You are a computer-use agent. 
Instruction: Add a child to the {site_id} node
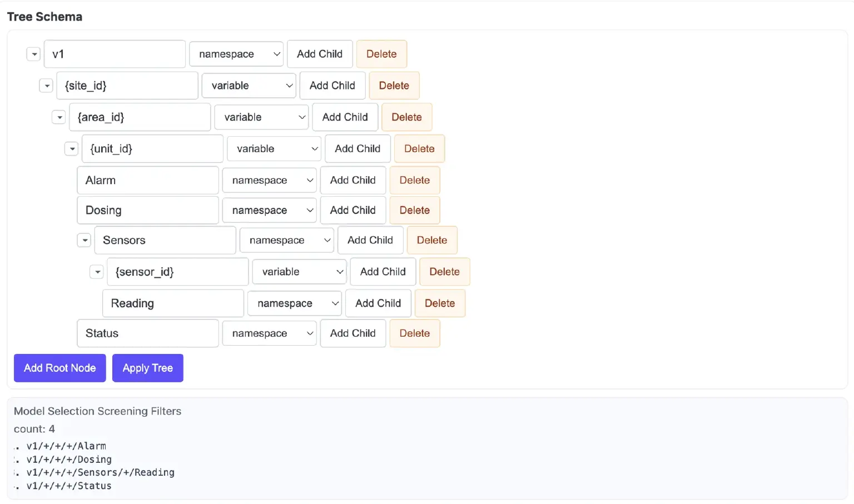tap(332, 86)
